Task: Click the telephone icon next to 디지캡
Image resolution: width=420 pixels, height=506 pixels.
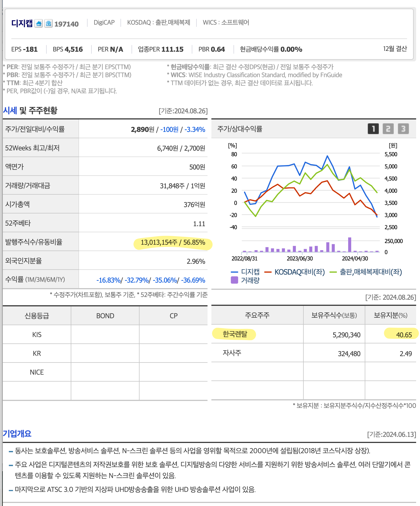Action: point(48,24)
